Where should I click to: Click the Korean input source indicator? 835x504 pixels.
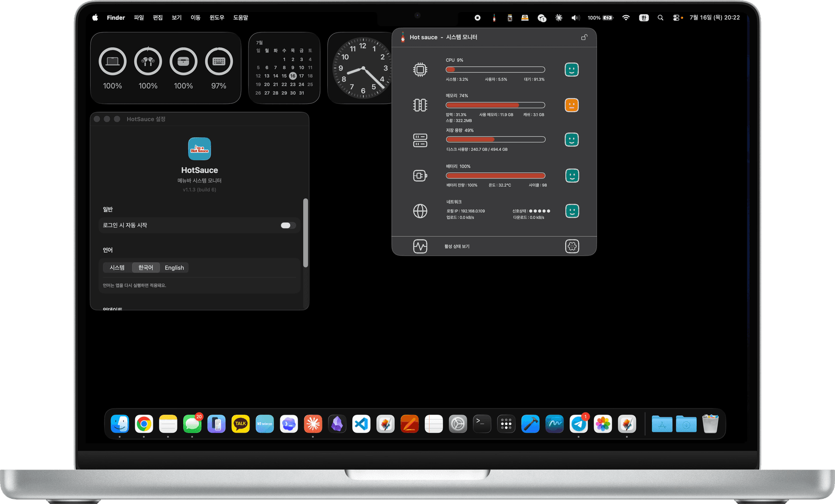pos(644,18)
